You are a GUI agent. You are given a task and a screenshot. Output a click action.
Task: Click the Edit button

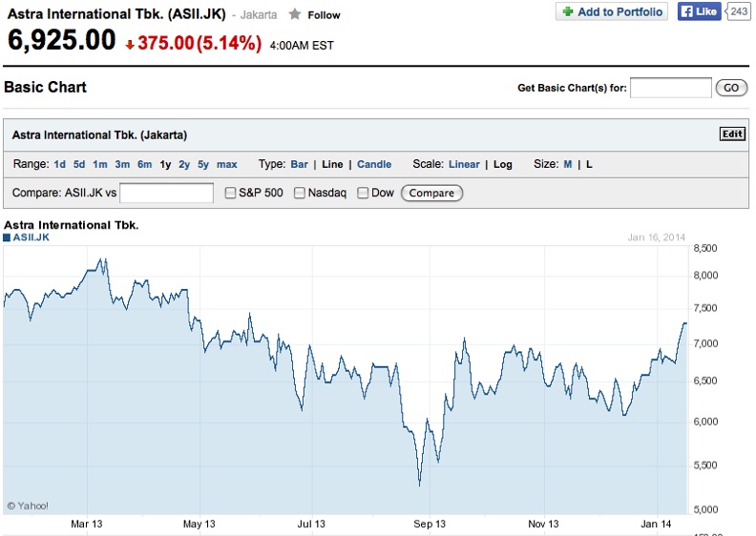(732, 134)
